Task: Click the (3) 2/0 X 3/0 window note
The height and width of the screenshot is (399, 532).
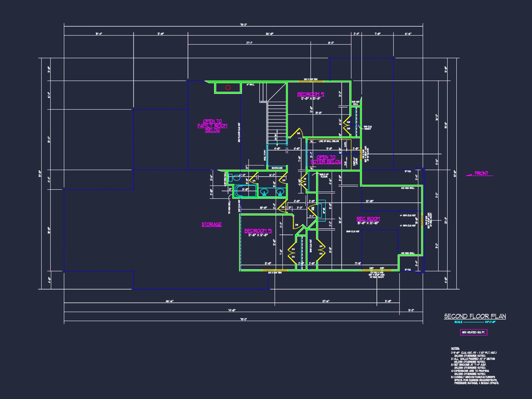Action: 377,275
